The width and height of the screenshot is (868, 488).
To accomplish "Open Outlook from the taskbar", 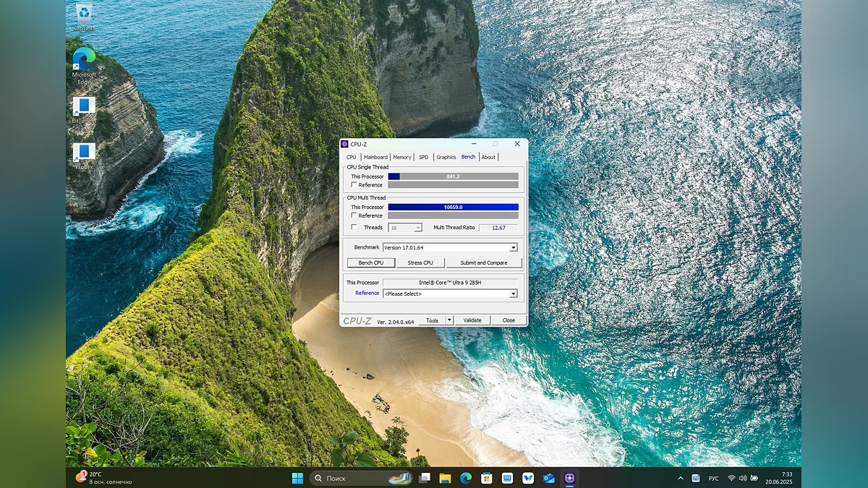I will coord(549,478).
